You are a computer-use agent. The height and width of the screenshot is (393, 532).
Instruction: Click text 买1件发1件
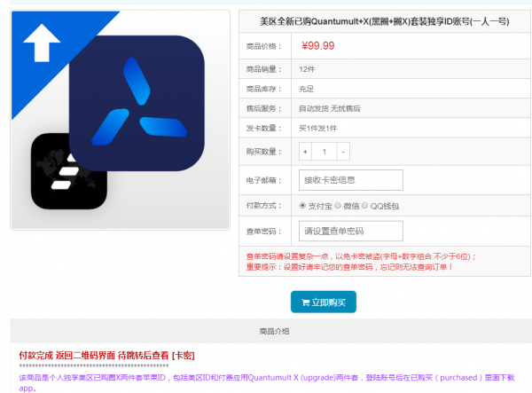pos(318,129)
